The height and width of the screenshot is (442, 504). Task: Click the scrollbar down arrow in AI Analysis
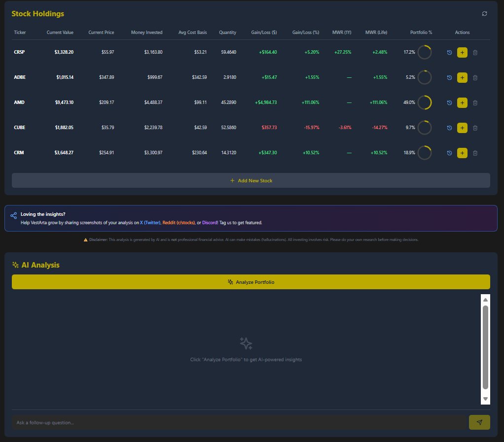(x=485, y=399)
